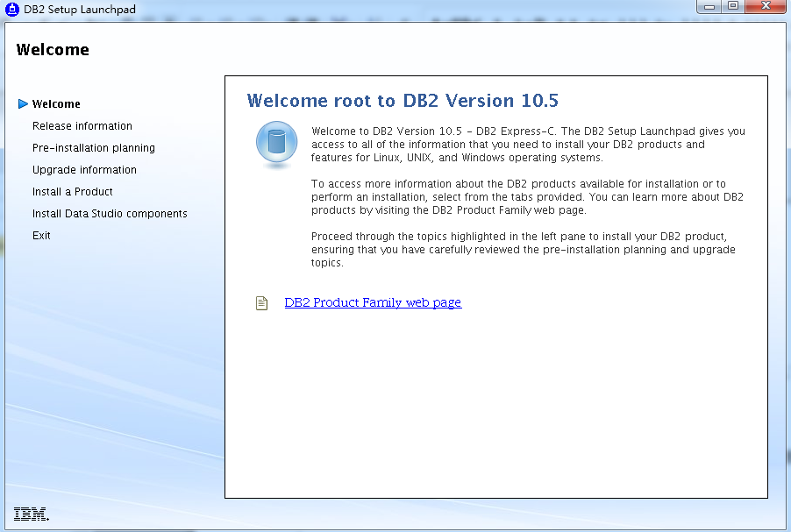Go to Upgrade information topic

84,170
